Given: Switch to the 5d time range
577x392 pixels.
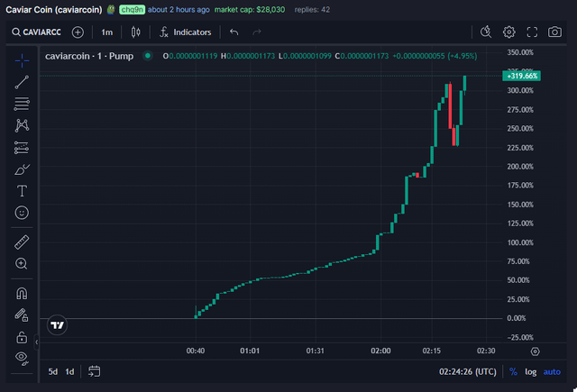Looking at the screenshot, I should click(53, 371).
